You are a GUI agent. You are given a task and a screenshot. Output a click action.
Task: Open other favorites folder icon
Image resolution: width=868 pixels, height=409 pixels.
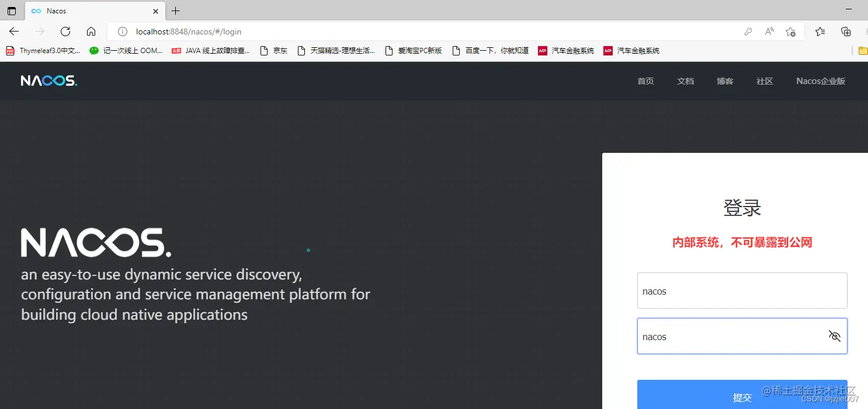pyautogui.click(x=863, y=51)
